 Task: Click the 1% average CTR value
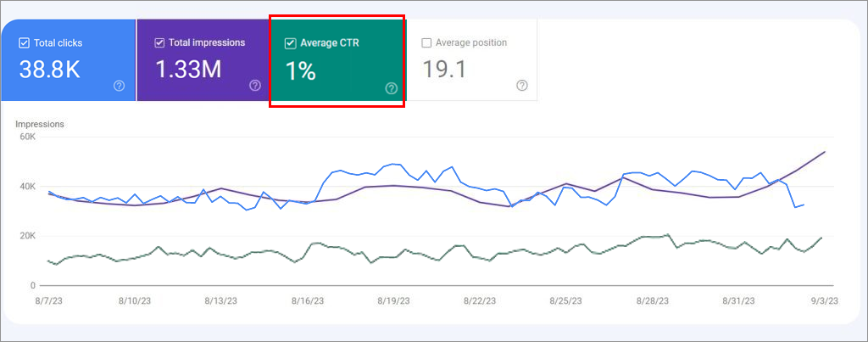(x=300, y=71)
